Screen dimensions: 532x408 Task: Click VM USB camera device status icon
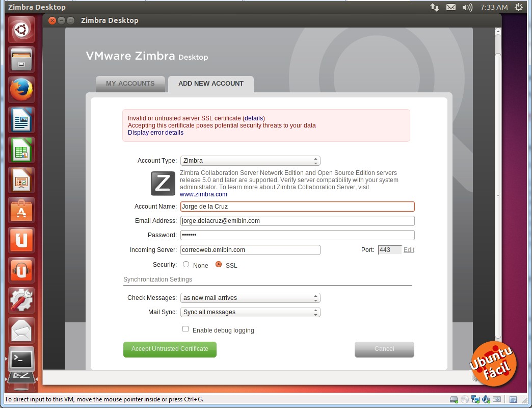[497, 399]
